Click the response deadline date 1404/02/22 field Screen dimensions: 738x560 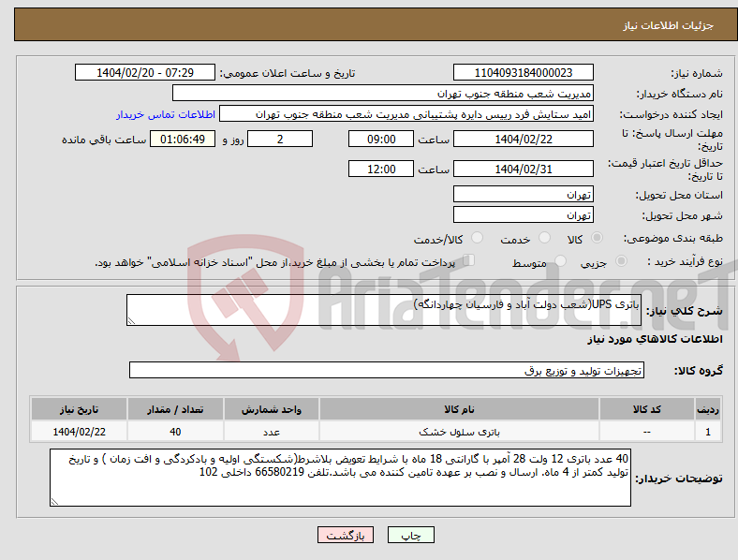(523, 139)
